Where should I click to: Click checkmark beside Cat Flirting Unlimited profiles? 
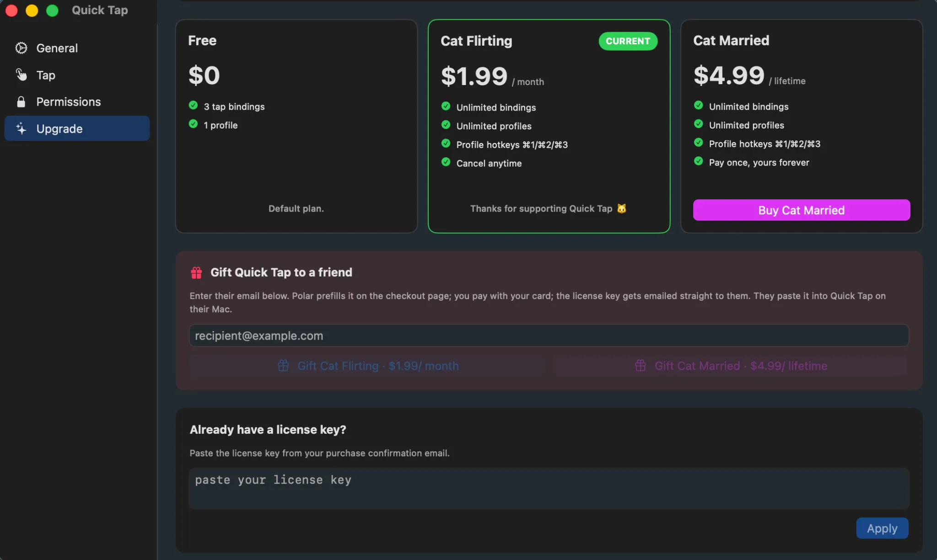446,125
